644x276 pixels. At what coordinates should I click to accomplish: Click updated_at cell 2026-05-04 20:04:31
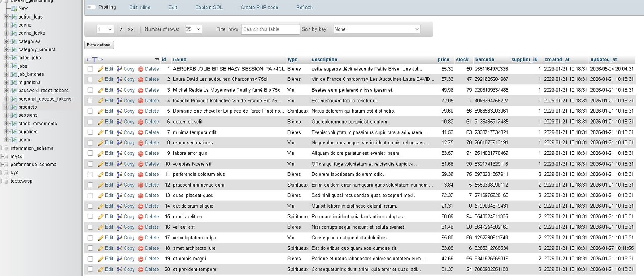point(612,69)
